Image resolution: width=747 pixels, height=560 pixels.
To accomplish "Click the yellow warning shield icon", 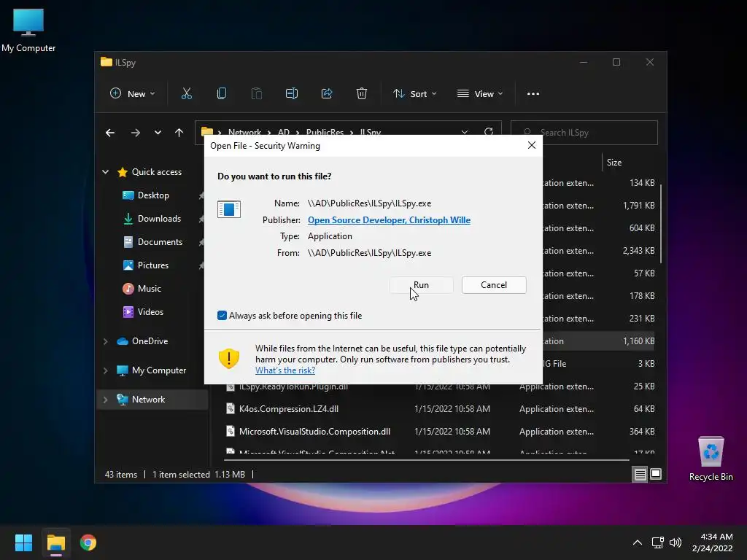I will [x=228, y=358].
